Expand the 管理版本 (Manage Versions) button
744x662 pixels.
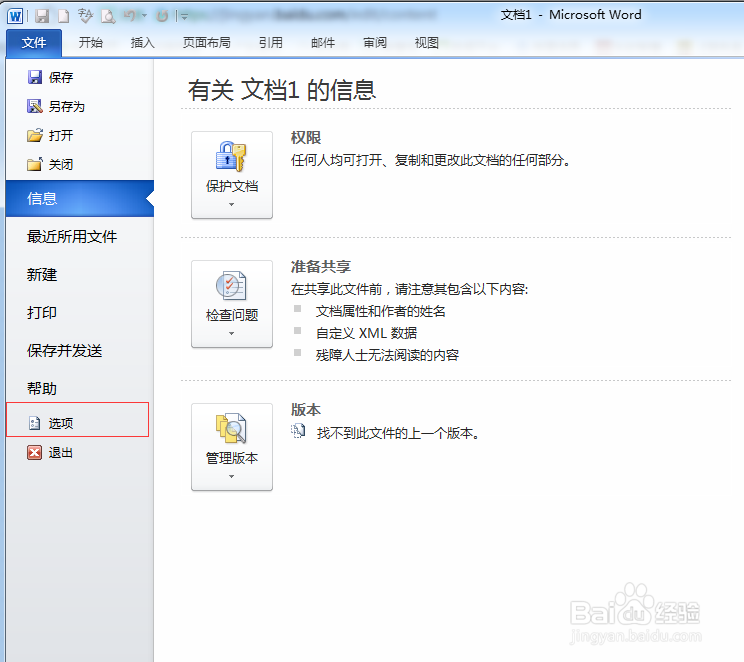pos(232,447)
